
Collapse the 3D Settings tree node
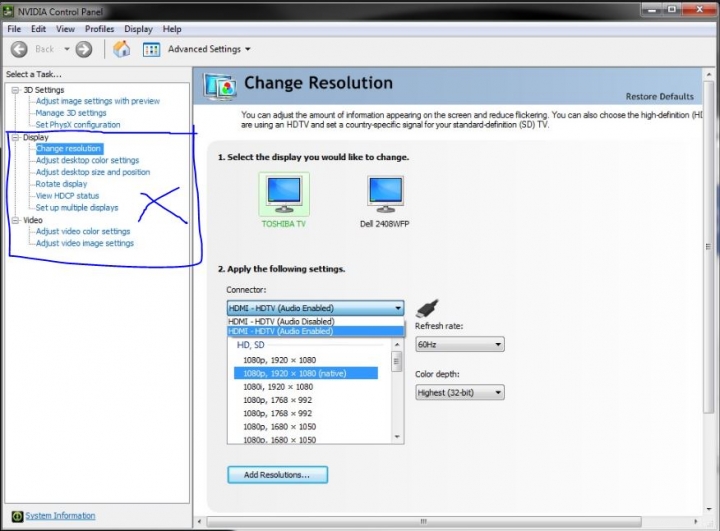15,90
